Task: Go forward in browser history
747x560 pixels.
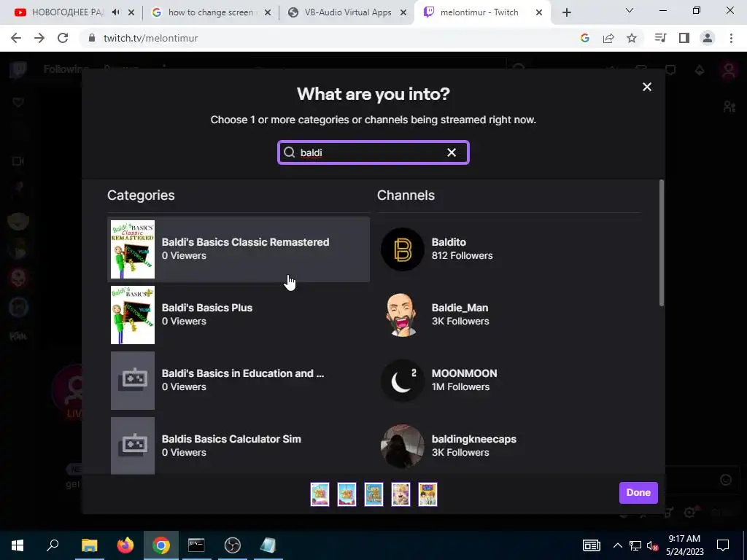Action: tap(39, 38)
